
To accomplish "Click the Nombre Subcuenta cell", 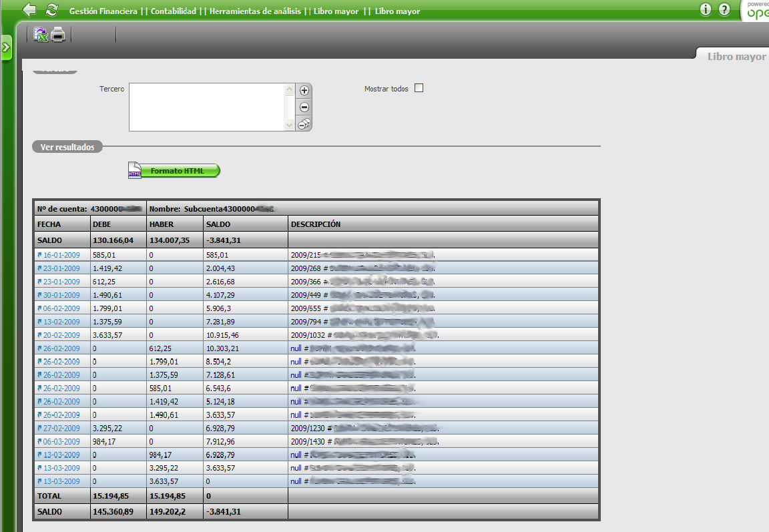I will click(372, 209).
